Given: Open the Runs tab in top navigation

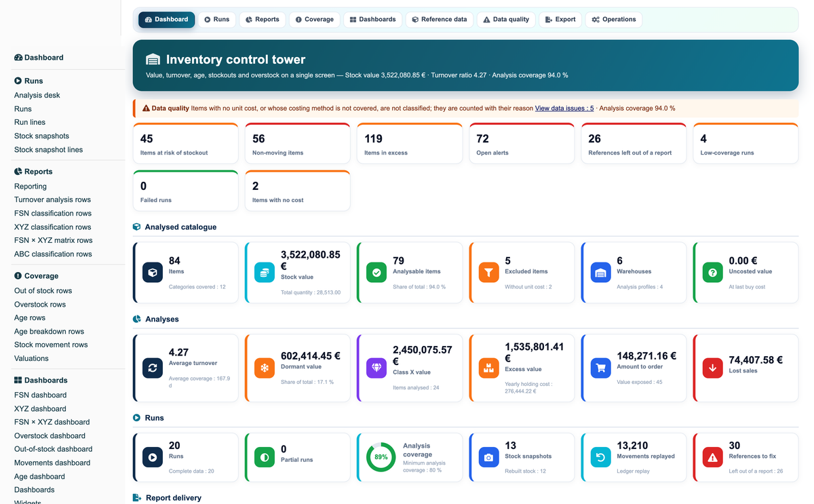Looking at the screenshot, I should click(217, 20).
